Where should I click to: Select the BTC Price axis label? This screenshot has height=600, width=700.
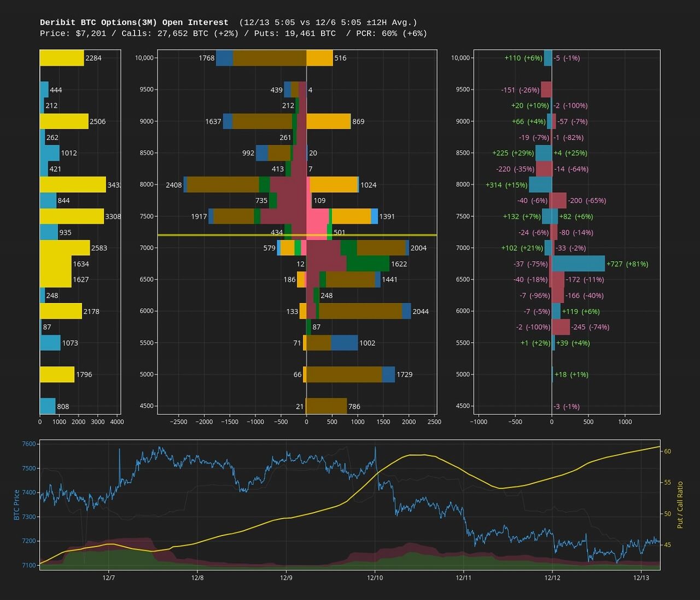tap(17, 504)
